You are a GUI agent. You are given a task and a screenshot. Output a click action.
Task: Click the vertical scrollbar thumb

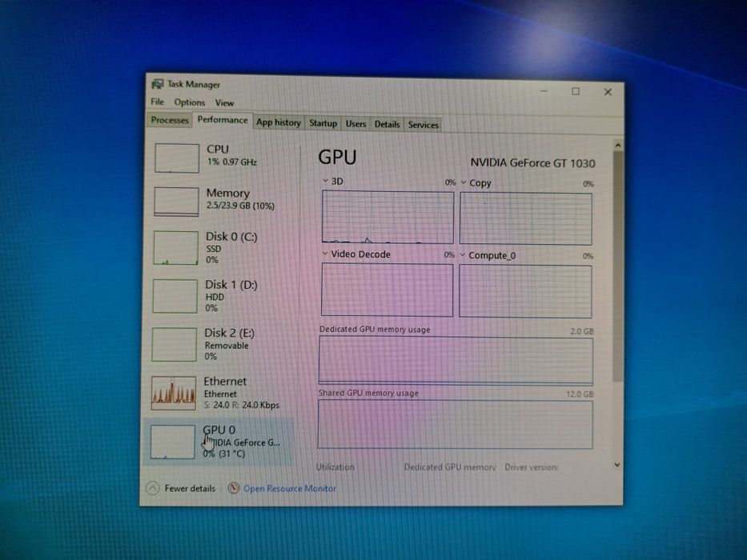(x=617, y=266)
